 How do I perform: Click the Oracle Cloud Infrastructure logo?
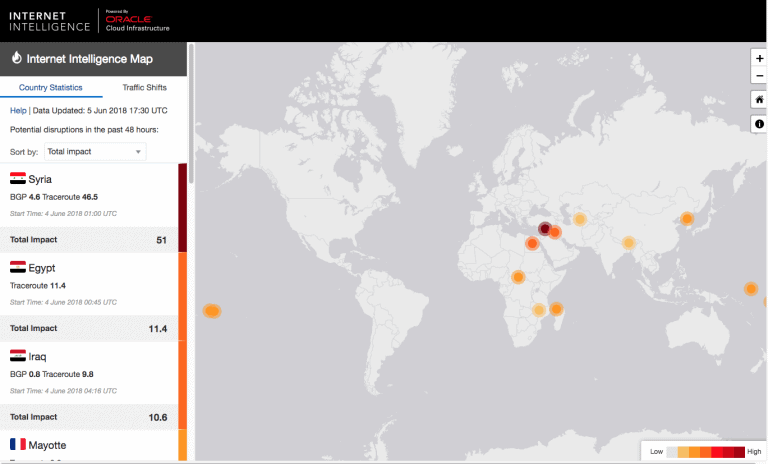[138, 21]
